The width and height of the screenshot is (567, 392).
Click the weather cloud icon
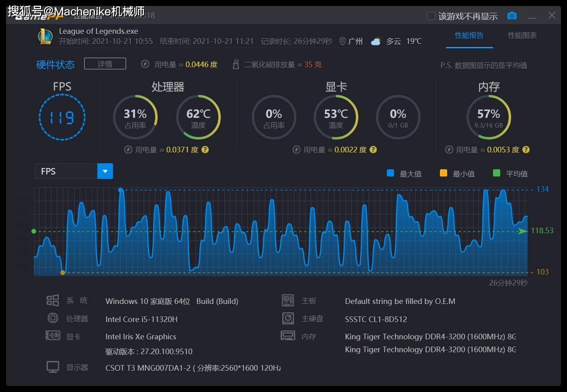pos(376,41)
